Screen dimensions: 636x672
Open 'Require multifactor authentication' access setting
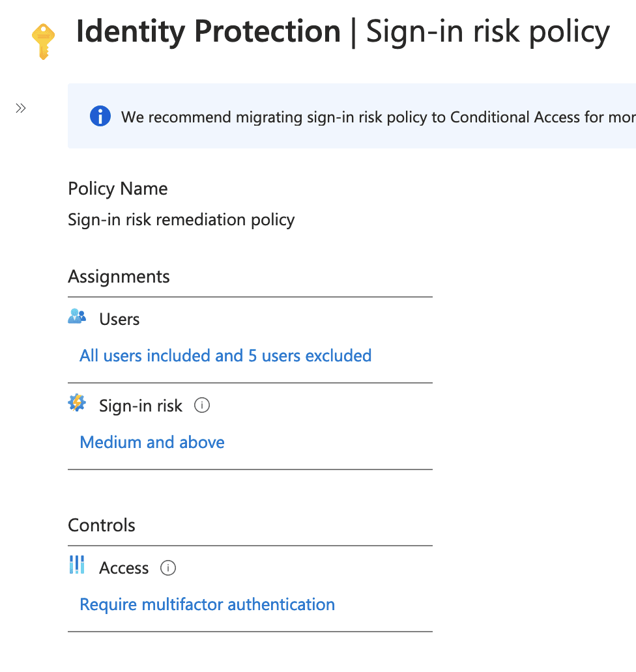(207, 604)
